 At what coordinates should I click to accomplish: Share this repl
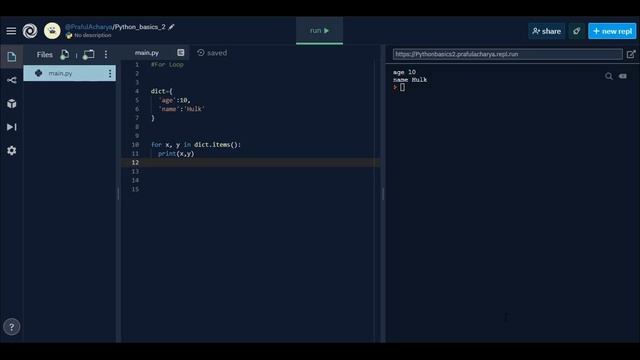point(547,31)
